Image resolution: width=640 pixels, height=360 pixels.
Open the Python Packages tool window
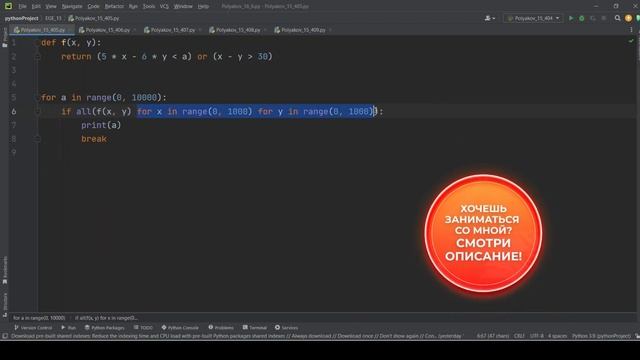coord(104,327)
